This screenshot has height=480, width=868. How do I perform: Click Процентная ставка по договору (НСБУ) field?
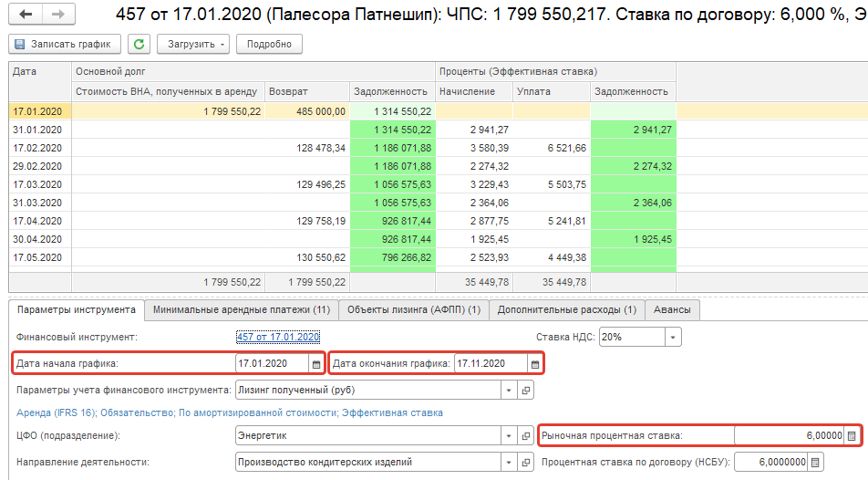tap(771, 462)
